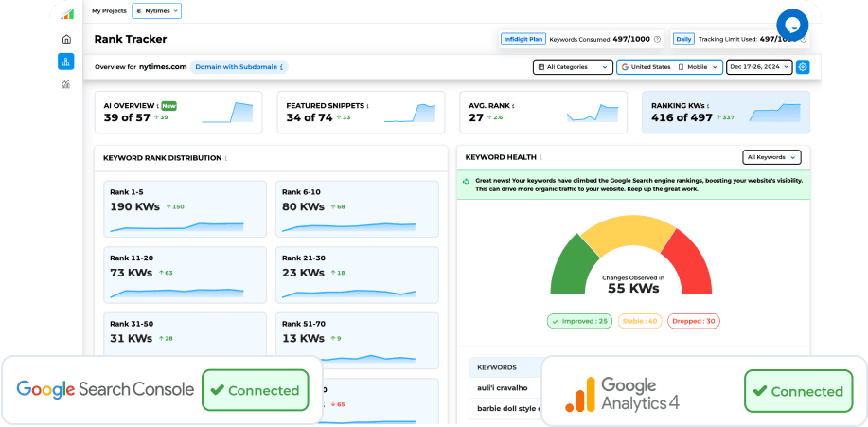The height and width of the screenshot is (427, 868).
Task: Click Connected badge for Google Analytics 4
Action: coord(798,392)
